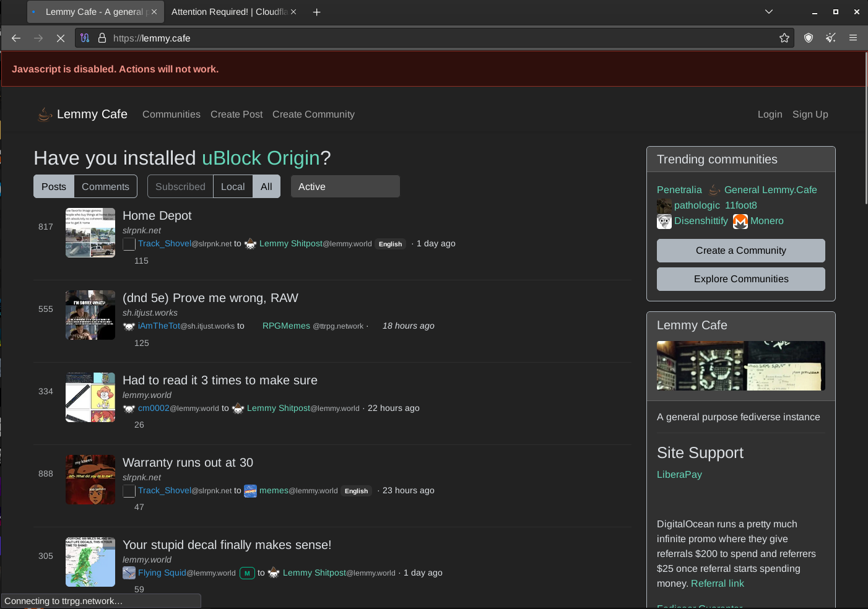Click the Disenshittify community icon
This screenshot has width=868, height=609.
(x=664, y=221)
